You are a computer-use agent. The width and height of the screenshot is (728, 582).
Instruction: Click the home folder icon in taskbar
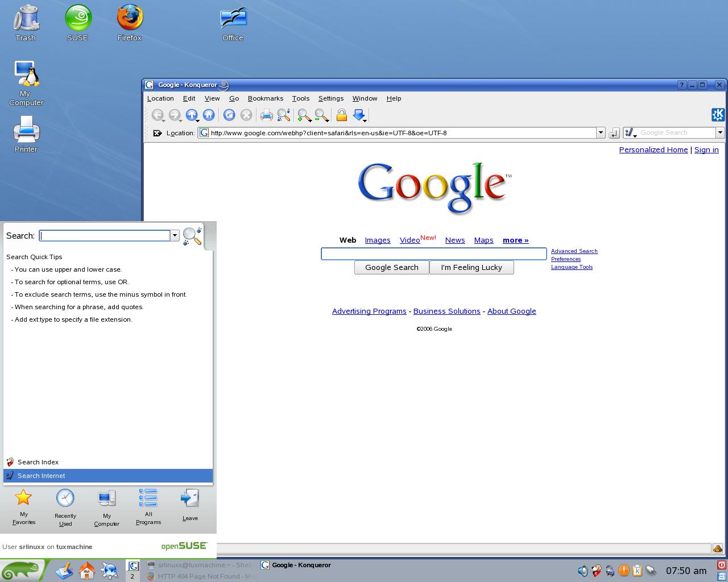click(86, 570)
